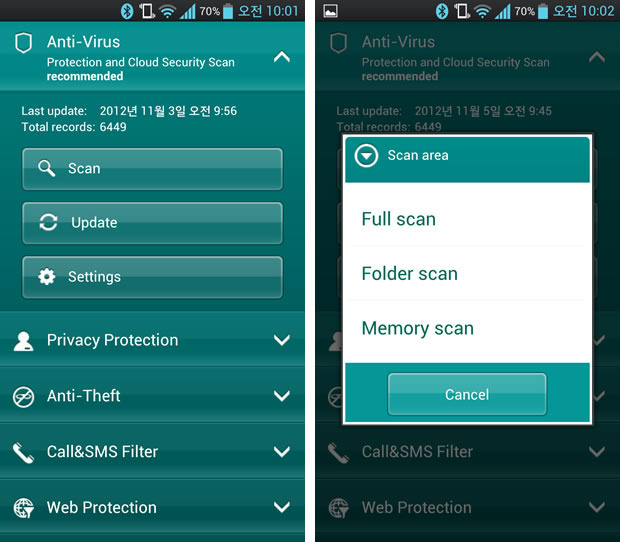Click the Call&SMS Filter phone icon
The width and height of the screenshot is (620, 542).
point(23,453)
